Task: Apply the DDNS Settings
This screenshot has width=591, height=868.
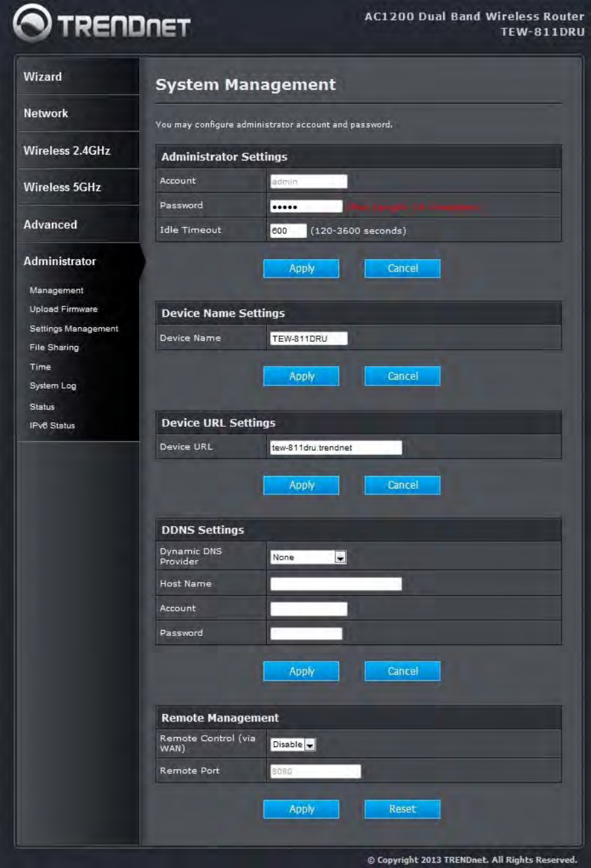Action: tap(301, 671)
